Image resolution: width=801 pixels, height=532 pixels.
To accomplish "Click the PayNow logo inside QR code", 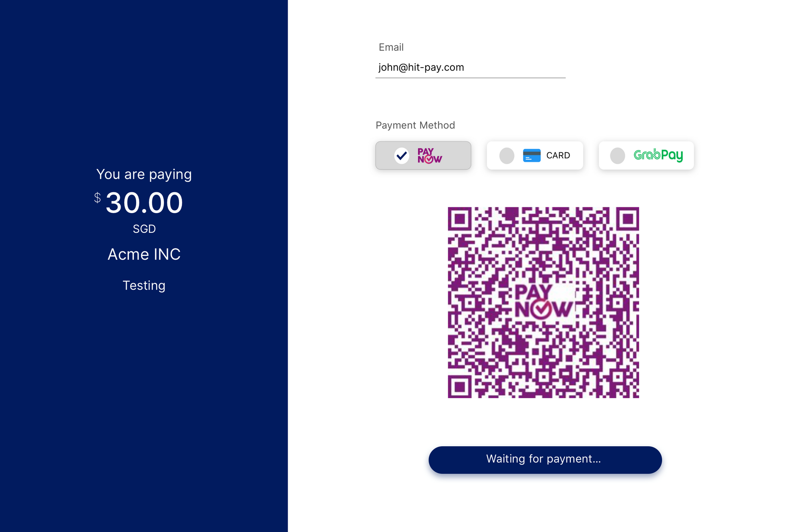I will [x=543, y=301].
